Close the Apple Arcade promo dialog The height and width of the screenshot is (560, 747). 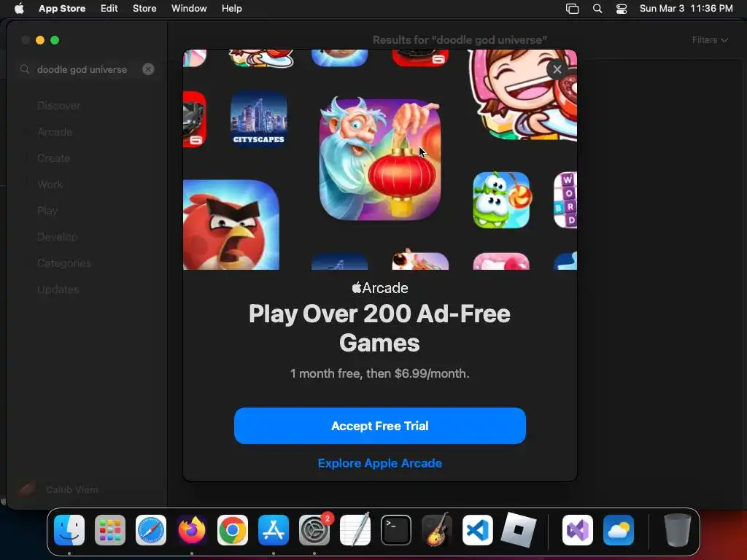pyautogui.click(x=557, y=69)
